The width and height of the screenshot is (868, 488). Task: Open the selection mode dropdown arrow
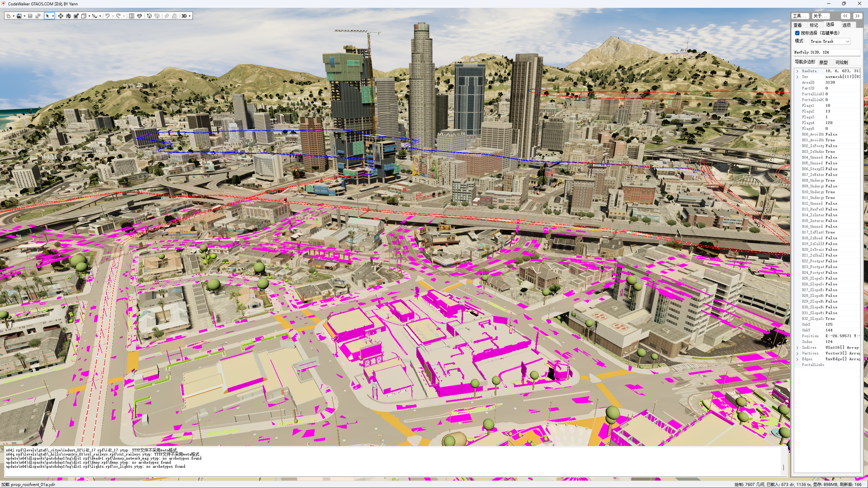pyautogui.click(x=53, y=16)
